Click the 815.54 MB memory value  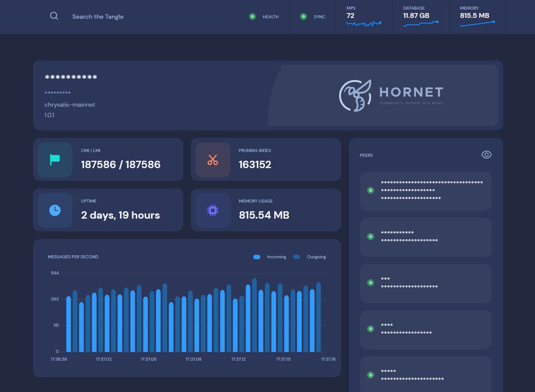click(x=264, y=215)
